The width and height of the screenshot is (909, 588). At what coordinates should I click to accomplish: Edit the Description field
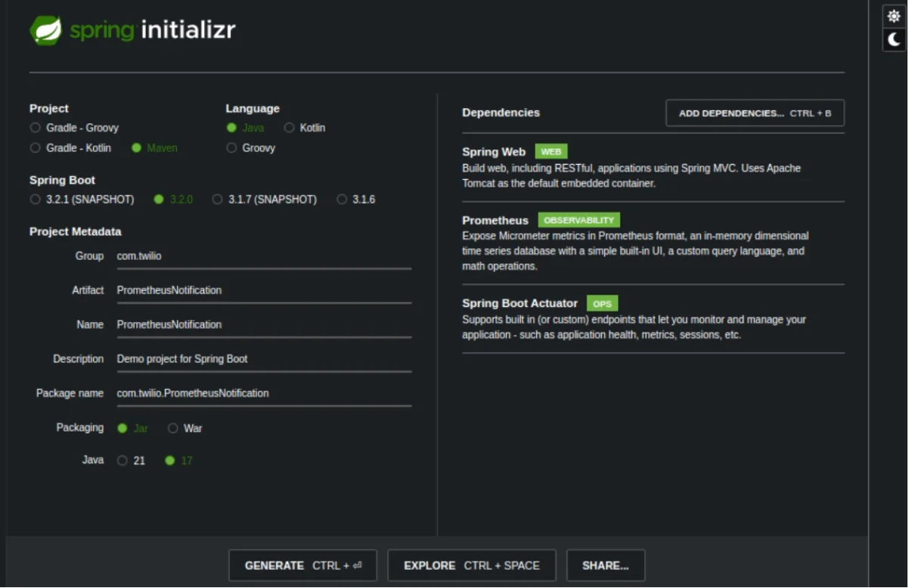click(x=264, y=359)
